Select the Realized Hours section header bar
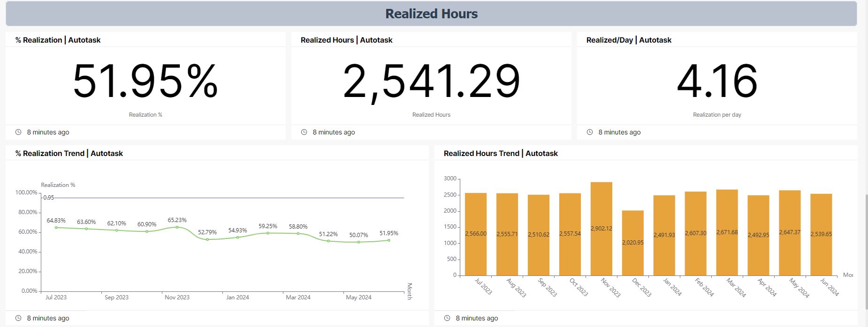The width and height of the screenshot is (868, 327). [431, 14]
